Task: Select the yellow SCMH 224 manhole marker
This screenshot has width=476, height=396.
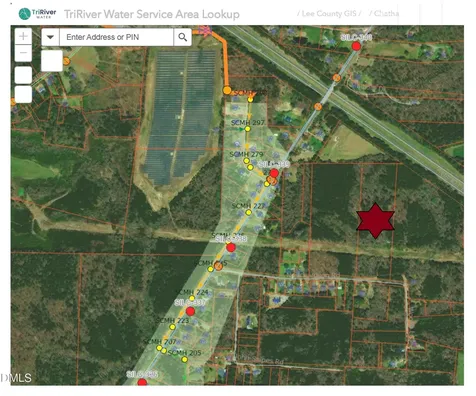Action: (192, 298)
